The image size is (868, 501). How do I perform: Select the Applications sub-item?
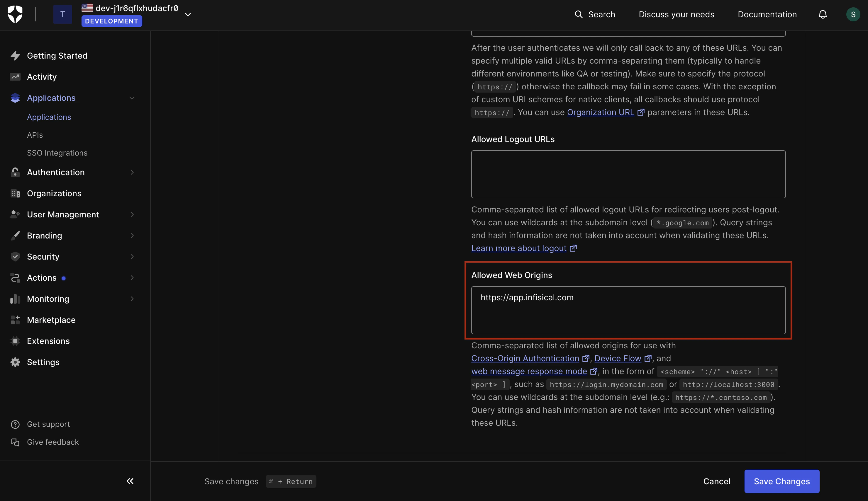point(49,117)
